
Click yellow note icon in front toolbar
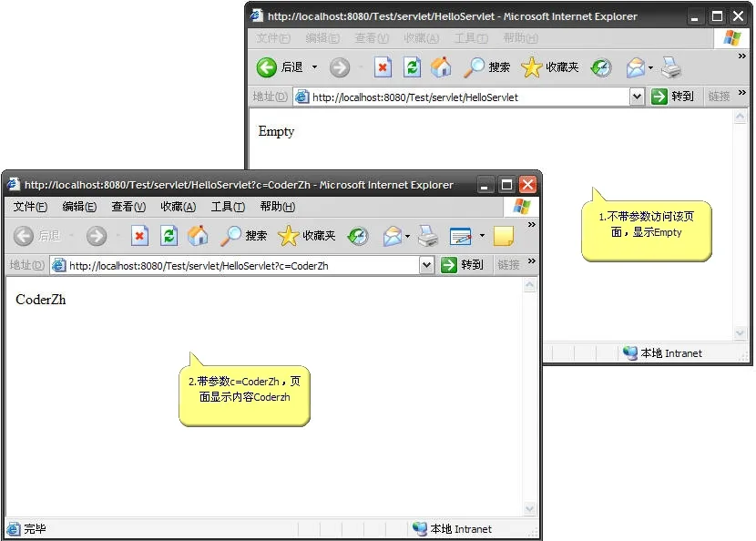(x=504, y=236)
